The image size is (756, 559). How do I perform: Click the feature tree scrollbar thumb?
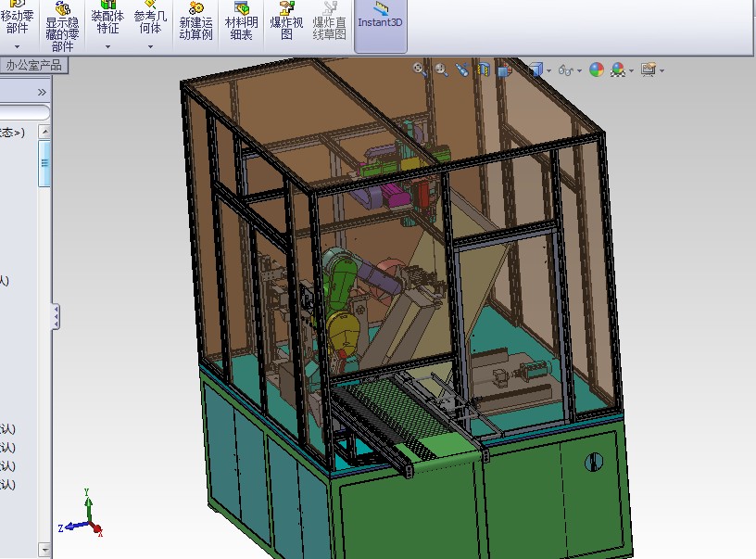pos(44,163)
